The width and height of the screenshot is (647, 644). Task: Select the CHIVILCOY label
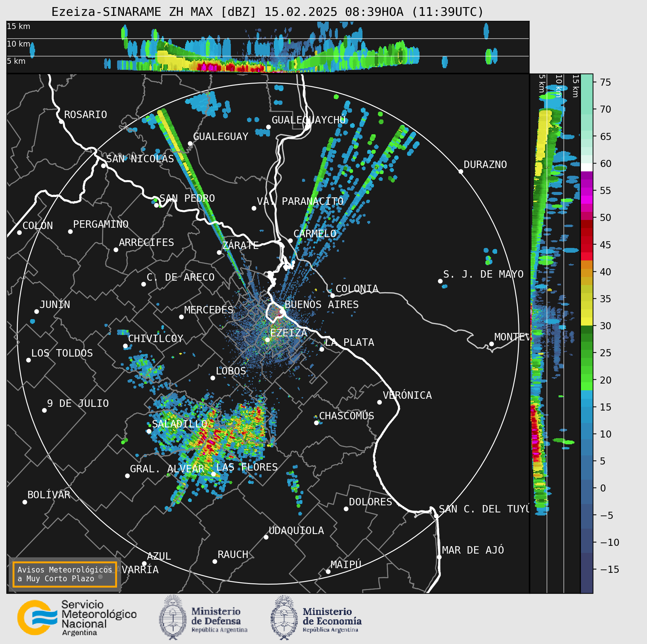(x=155, y=339)
